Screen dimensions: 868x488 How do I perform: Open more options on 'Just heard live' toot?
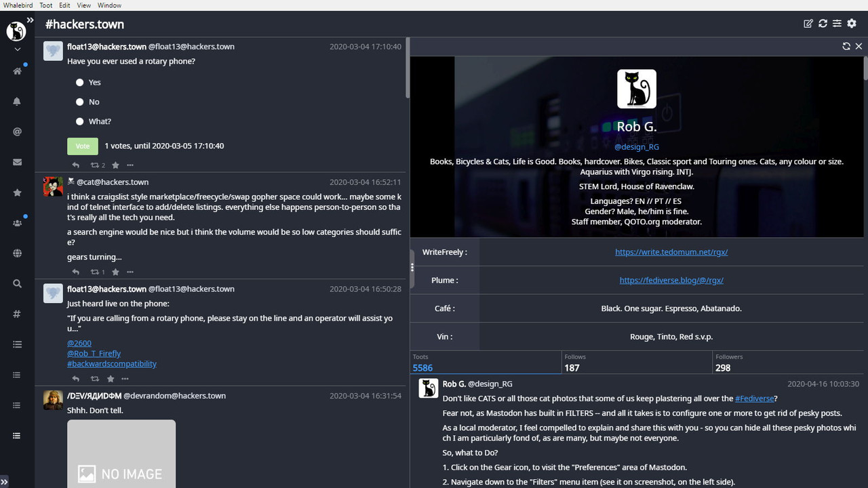[125, 379]
